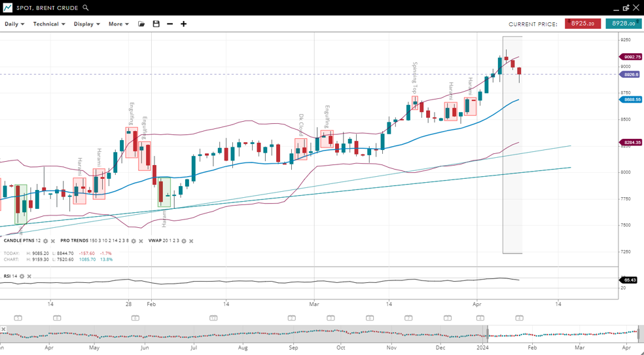Viewport: 644px width, 355px height.
Task: Click the red sell price 8925.20
Action: click(x=582, y=24)
